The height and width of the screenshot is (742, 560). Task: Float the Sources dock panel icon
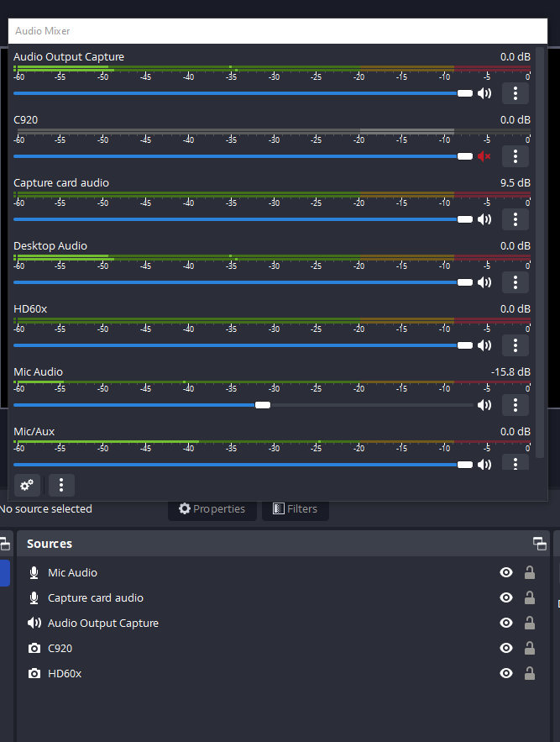[x=540, y=544]
